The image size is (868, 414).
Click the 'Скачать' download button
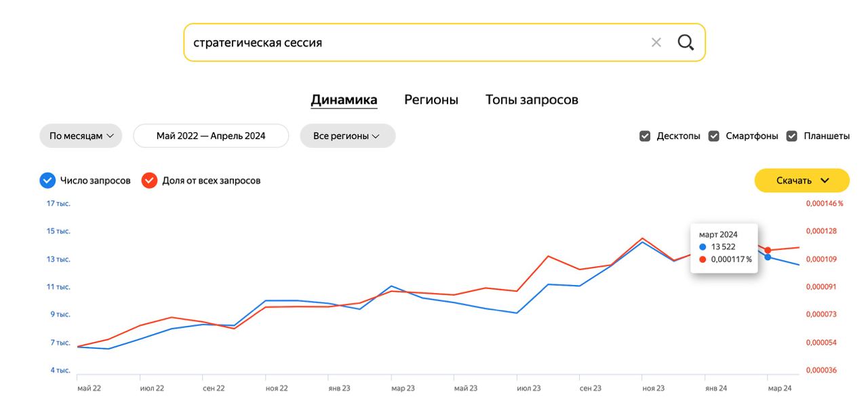793,180
